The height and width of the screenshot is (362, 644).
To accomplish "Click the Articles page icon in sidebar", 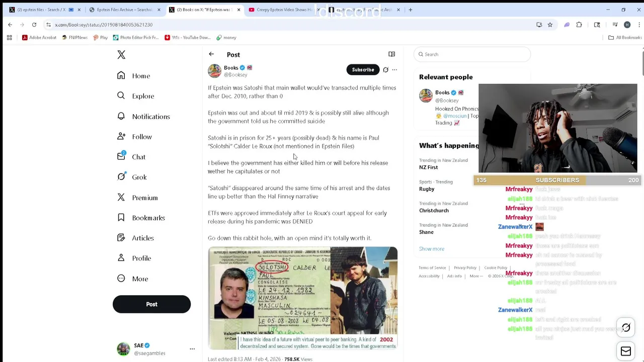I will tap(121, 238).
